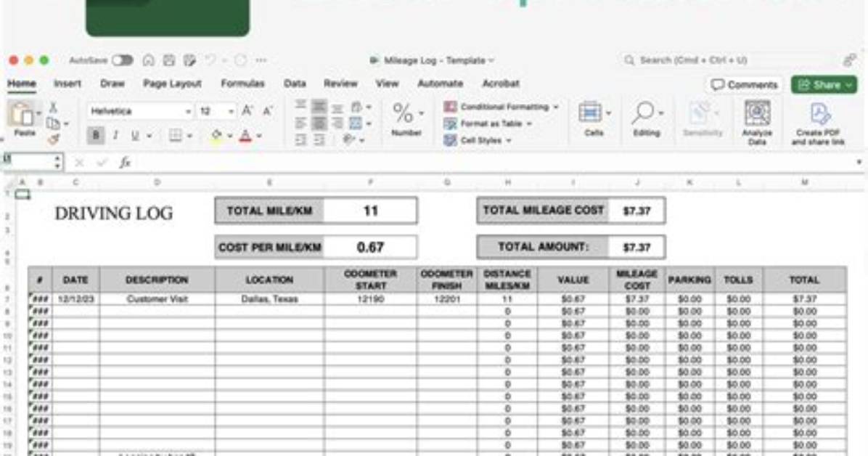This screenshot has width=868, height=456.
Task: Click the Search (Cmd + Ctrl + U) field
Action: click(728, 60)
